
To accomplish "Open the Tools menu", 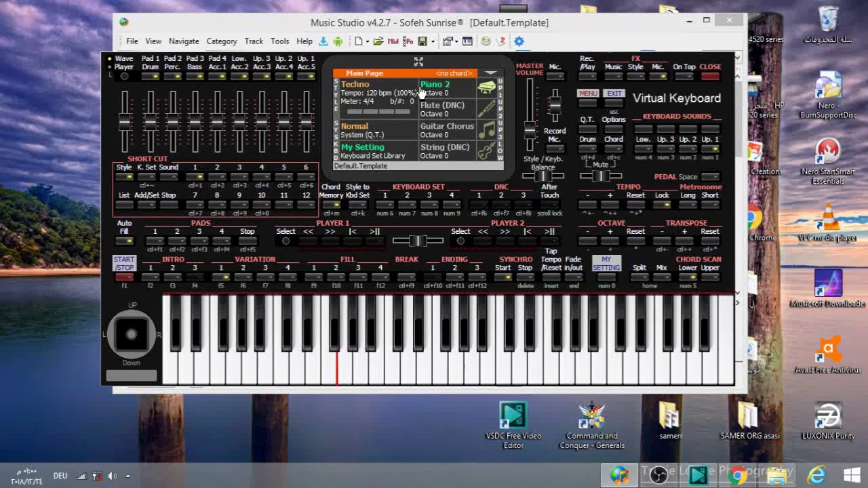I will click(x=279, y=41).
